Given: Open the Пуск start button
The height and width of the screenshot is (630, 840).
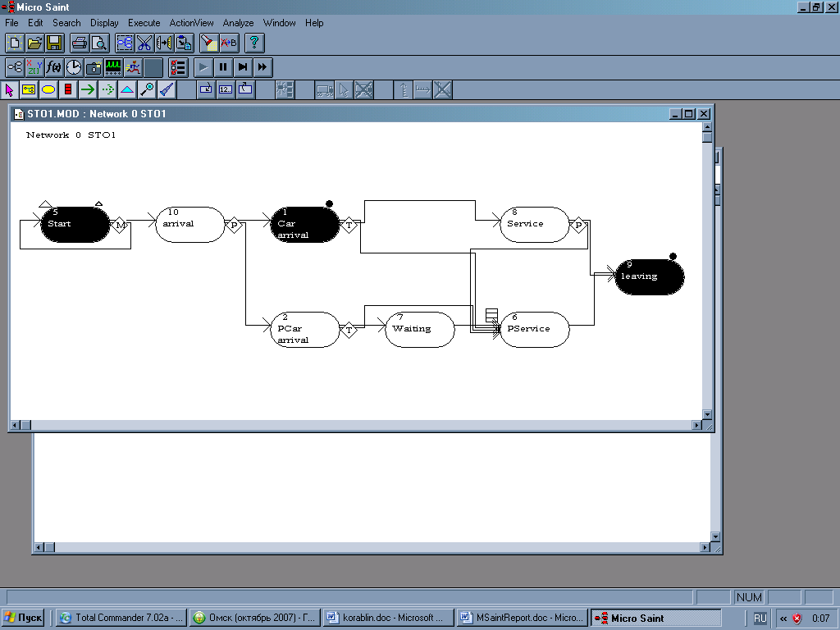Looking at the screenshot, I should click(x=23, y=618).
